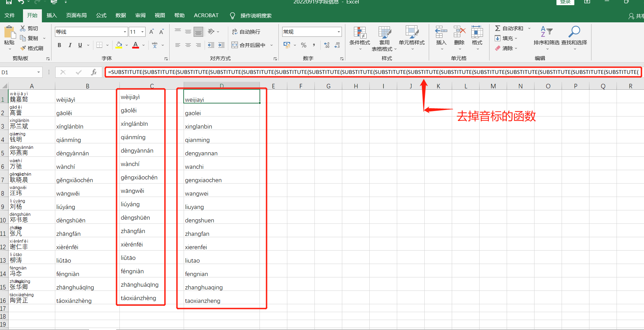Toggle Bold formatting
The height and width of the screenshot is (330, 644).
59,45
